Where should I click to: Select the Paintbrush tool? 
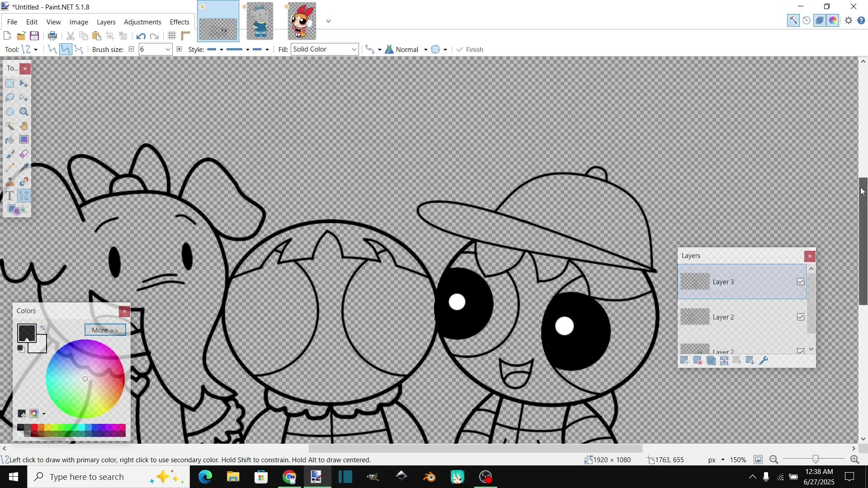[x=10, y=154]
